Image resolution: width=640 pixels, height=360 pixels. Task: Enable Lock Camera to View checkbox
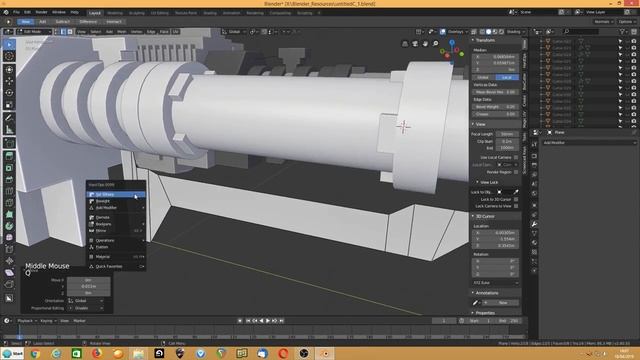point(516,206)
